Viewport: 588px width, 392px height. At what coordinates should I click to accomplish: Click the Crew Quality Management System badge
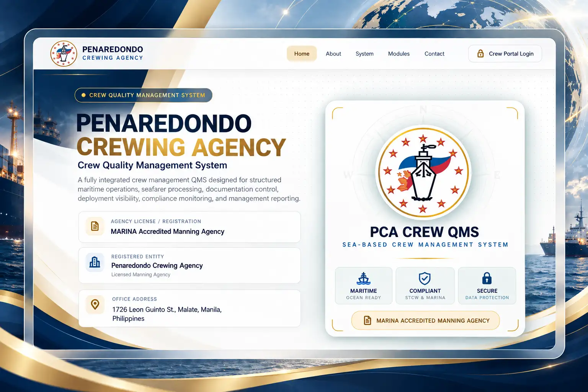click(144, 95)
